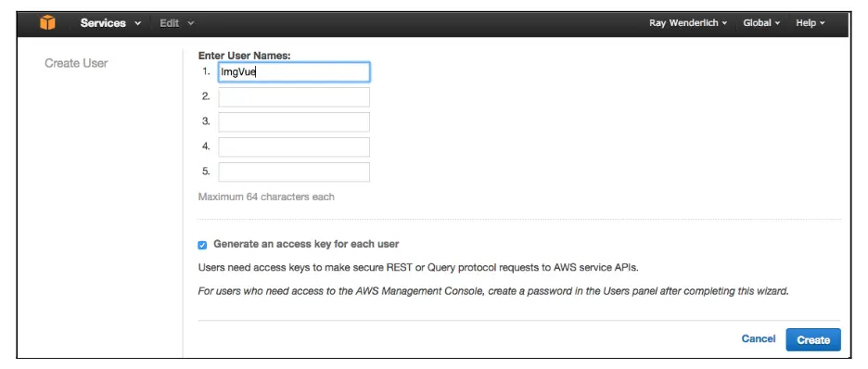Open the Services dropdown menu
Image resolution: width=868 pixels, height=369 pixels.
point(110,23)
